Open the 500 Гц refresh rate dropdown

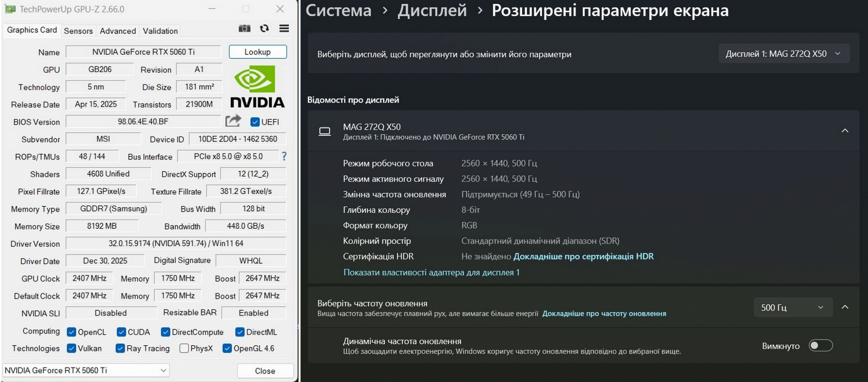[x=793, y=307]
